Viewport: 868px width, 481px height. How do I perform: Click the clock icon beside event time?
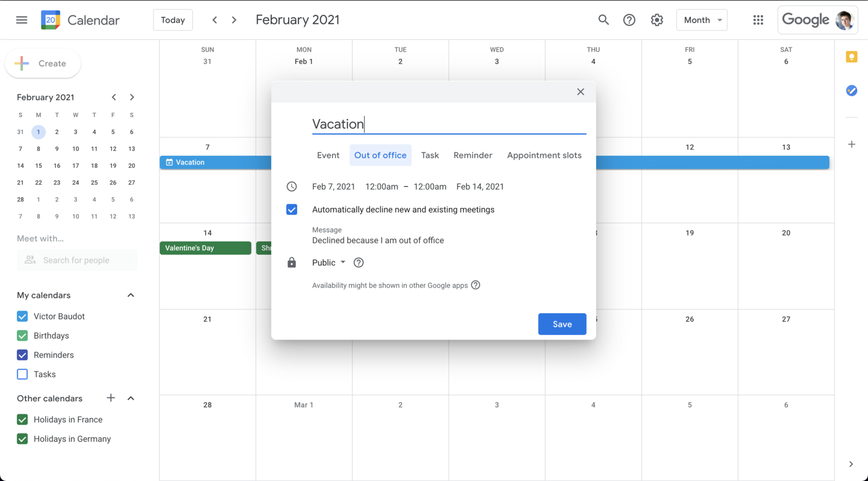point(292,187)
